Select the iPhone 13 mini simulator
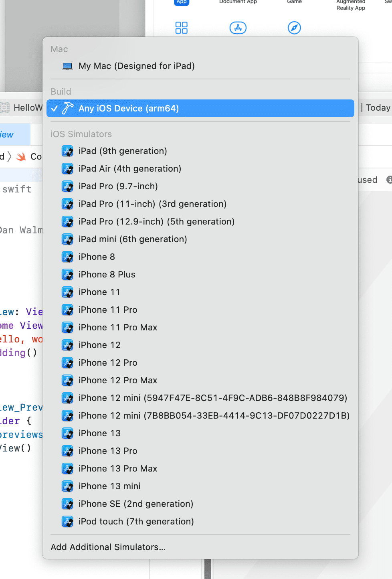Viewport: 392px width, 579px height. (x=109, y=486)
